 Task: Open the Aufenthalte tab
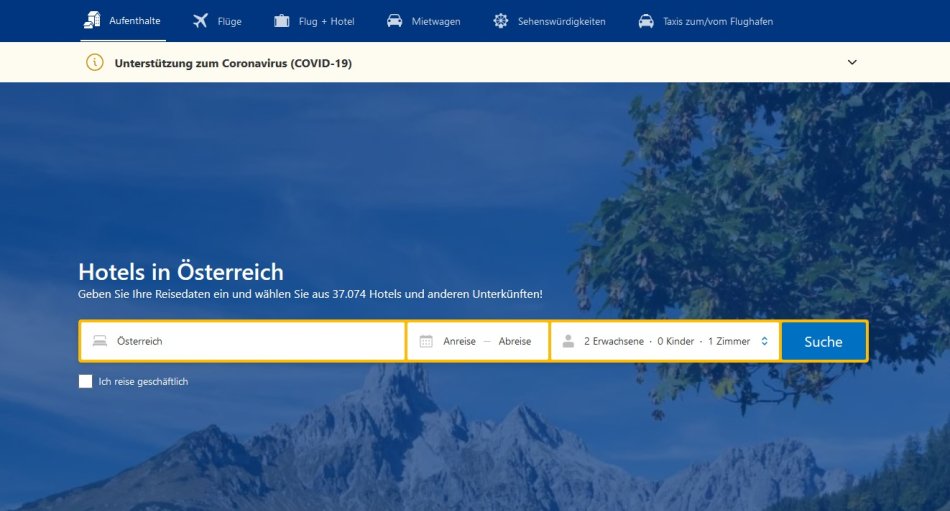click(x=123, y=21)
